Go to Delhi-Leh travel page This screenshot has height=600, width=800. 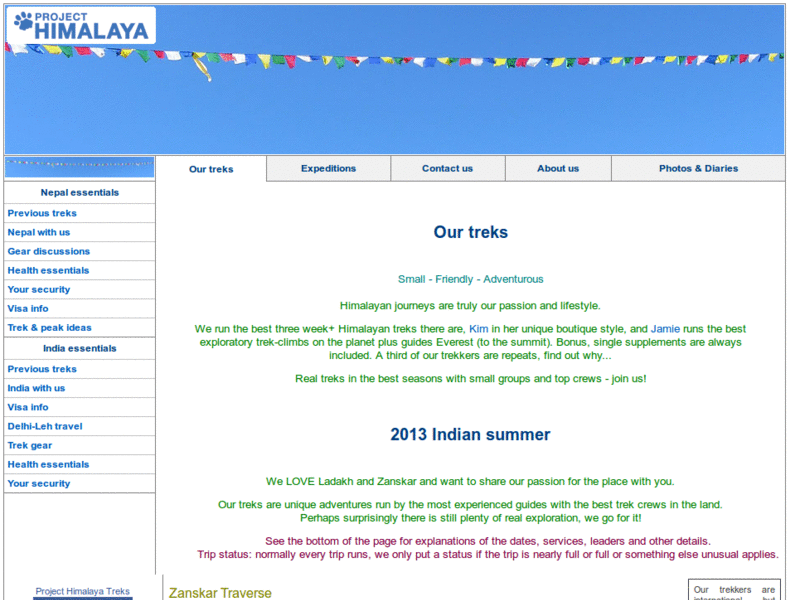click(45, 427)
